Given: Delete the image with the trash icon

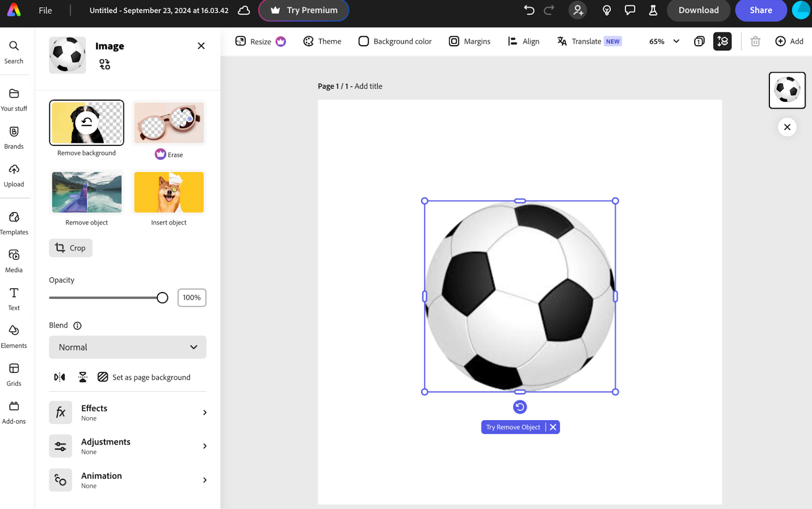Looking at the screenshot, I should pyautogui.click(x=755, y=41).
